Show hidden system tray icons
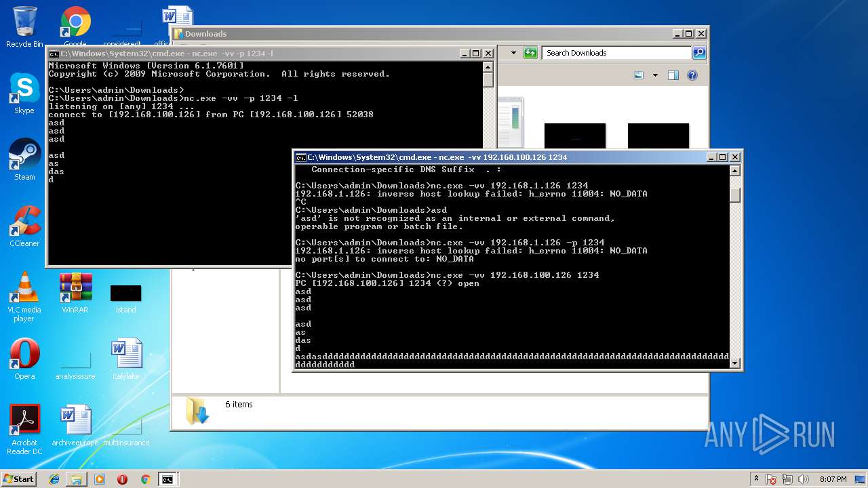The image size is (868, 488). 756,479
